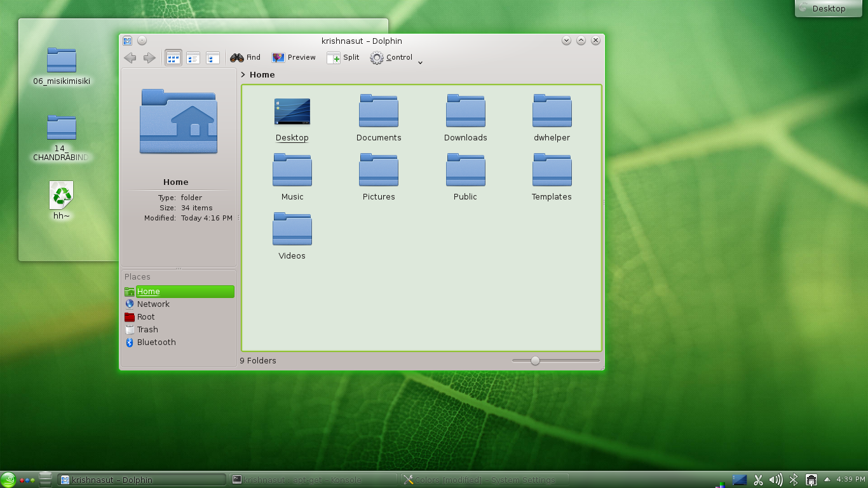Switch to System Settings taskbar entry
The image size is (868, 488).
(x=484, y=480)
